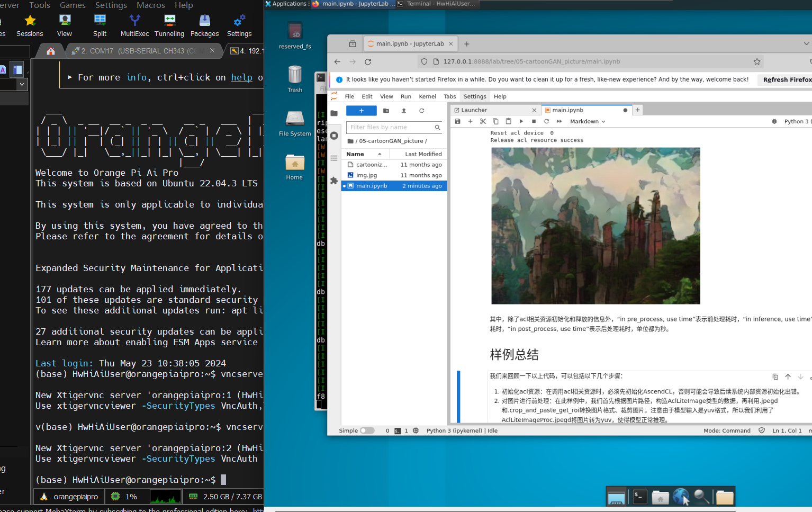Refresh the JupyterLab file list
This screenshot has height=512, width=812.
point(422,111)
